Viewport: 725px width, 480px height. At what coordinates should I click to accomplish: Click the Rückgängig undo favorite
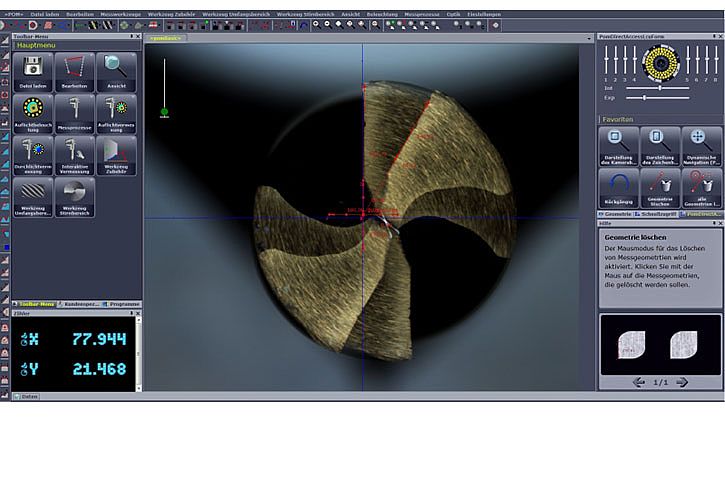[x=618, y=187]
